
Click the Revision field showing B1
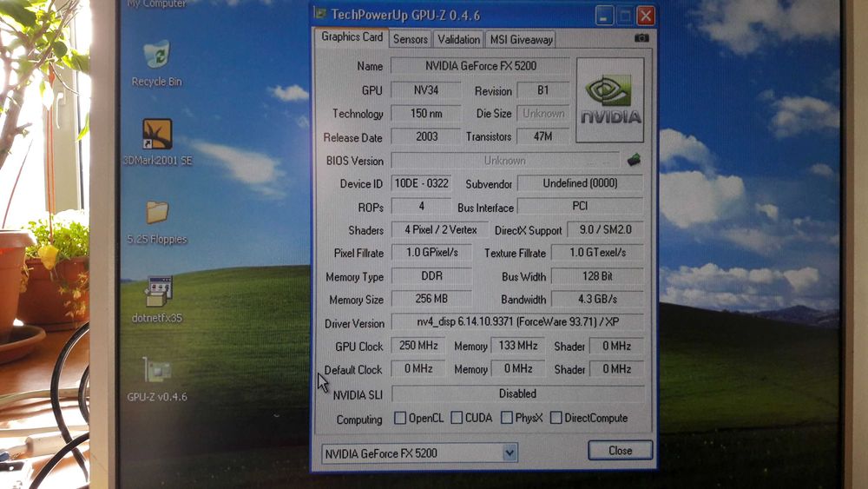click(543, 89)
